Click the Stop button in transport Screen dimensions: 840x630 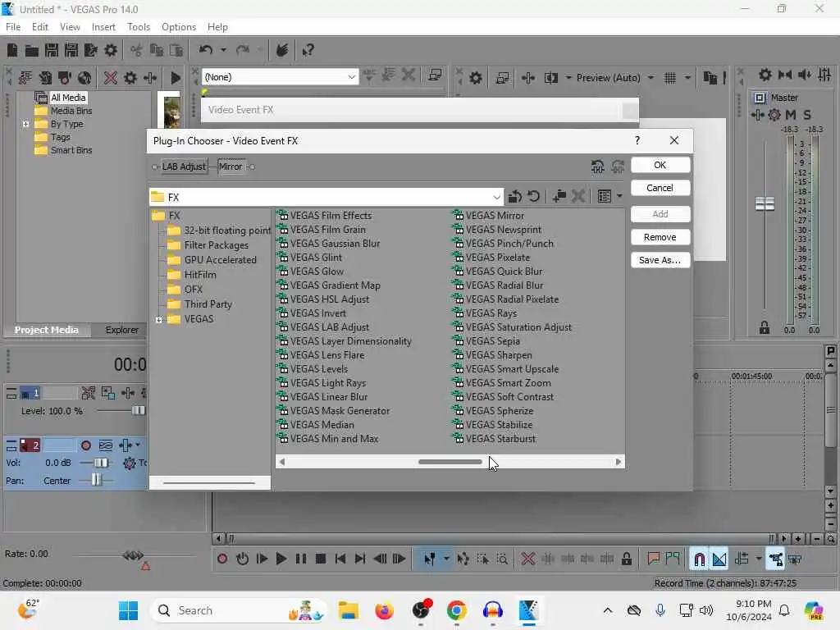pyautogui.click(x=321, y=559)
